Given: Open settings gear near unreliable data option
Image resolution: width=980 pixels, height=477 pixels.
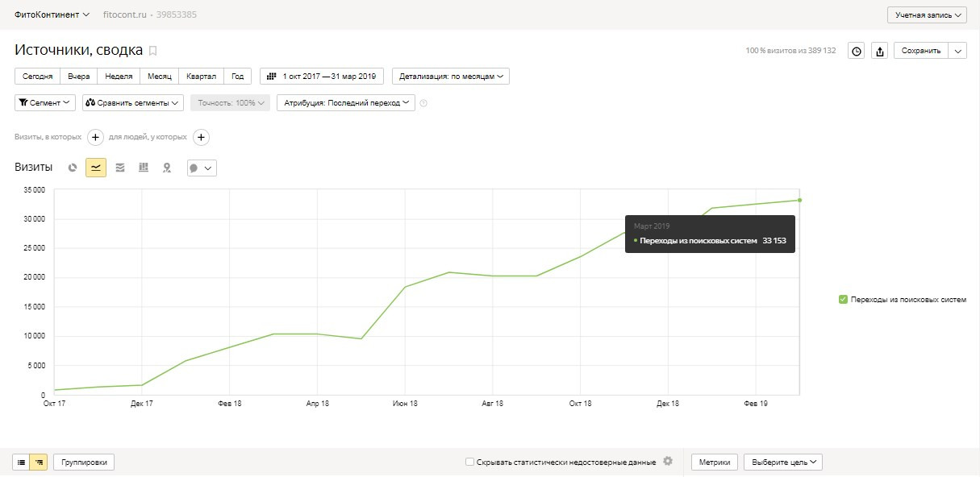Looking at the screenshot, I should 667,462.
